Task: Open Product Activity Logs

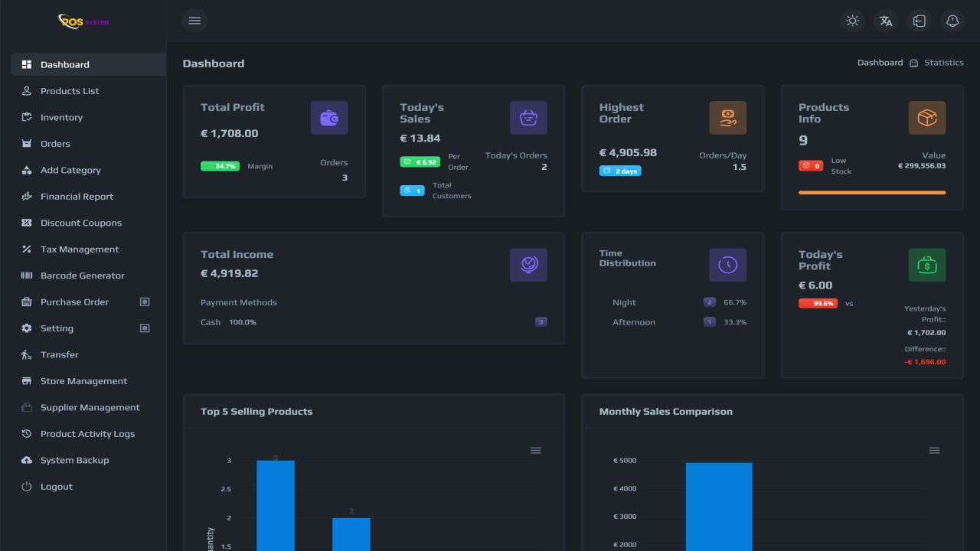Action: coord(88,434)
